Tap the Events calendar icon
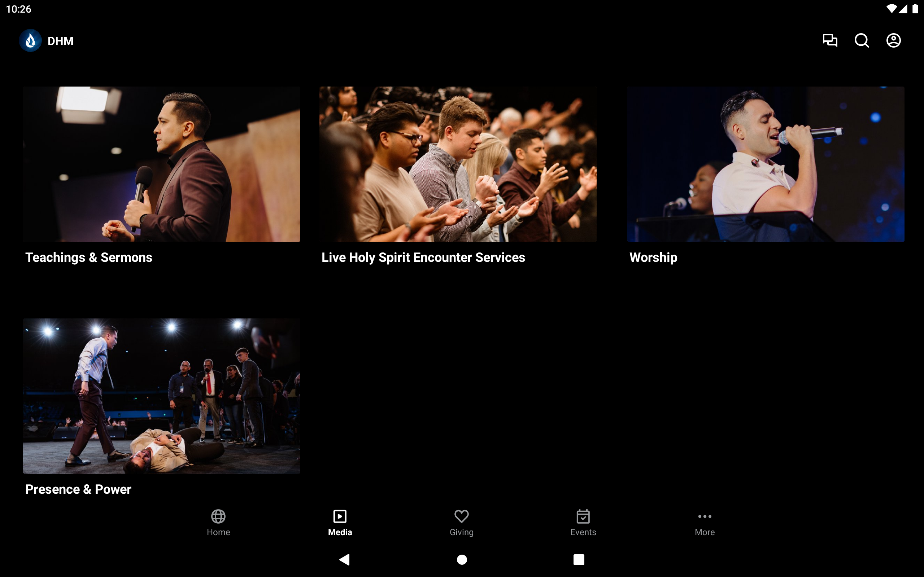Viewport: 924px width, 577px height. click(x=583, y=516)
